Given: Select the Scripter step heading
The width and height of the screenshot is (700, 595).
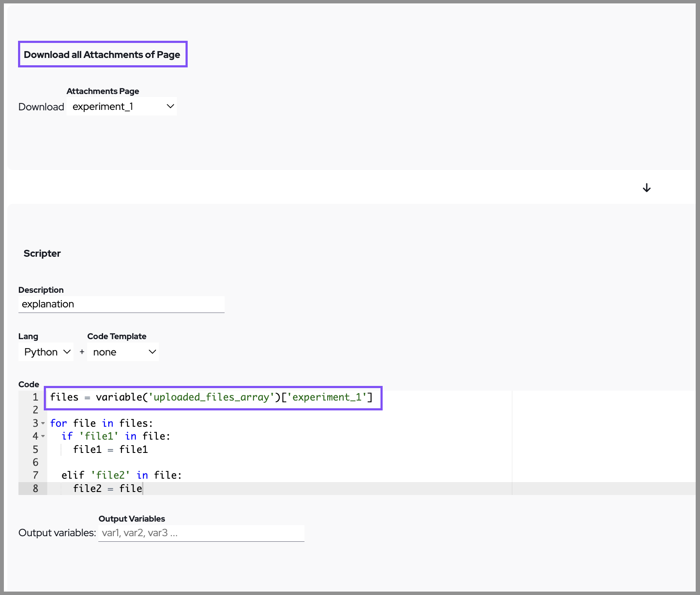Looking at the screenshot, I should click(42, 253).
